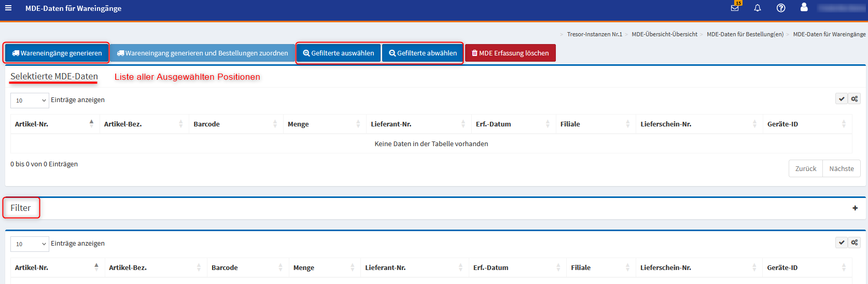Image resolution: width=868 pixels, height=284 pixels.
Task: Click checkmark icon in selected MDE table
Action: click(842, 99)
